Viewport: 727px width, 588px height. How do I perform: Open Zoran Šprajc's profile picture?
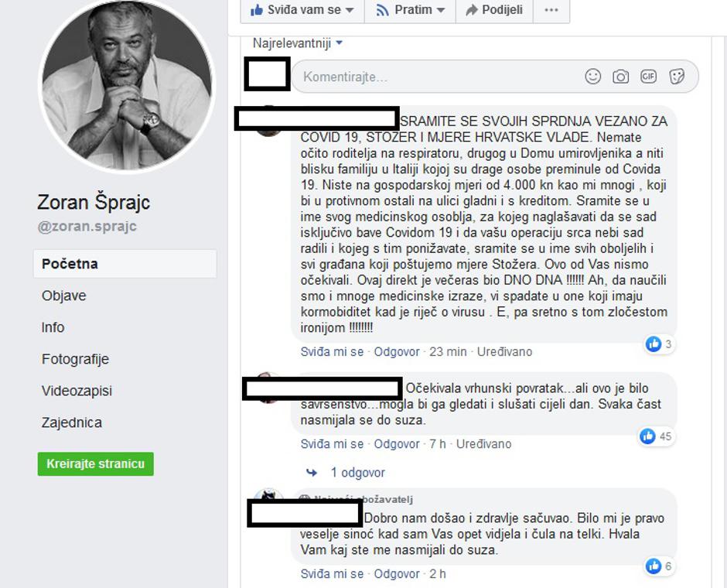[127, 85]
